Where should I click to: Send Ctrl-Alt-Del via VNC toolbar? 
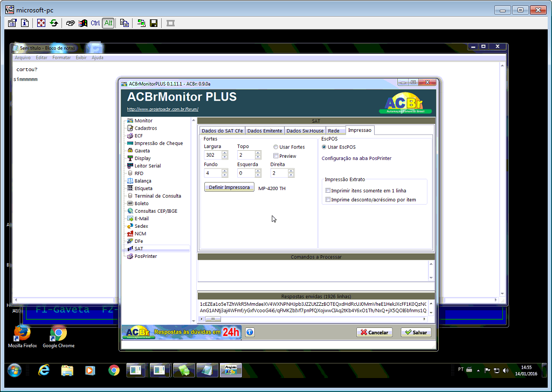pyautogui.click(x=71, y=23)
